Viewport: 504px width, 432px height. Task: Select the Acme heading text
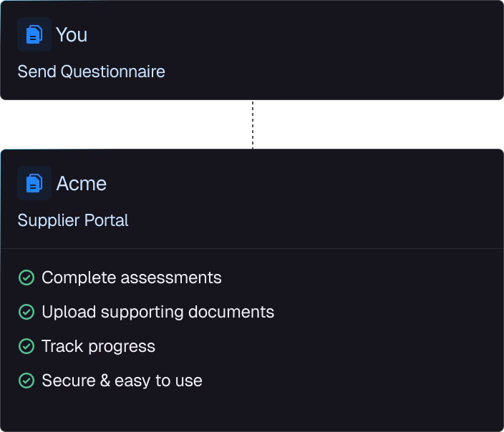(82, 183)
